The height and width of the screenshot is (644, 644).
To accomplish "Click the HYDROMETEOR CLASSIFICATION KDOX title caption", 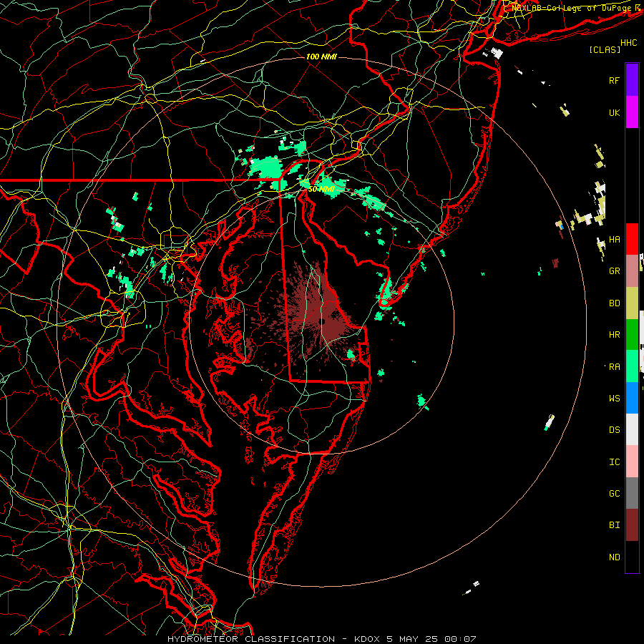I will coord(321,639).
